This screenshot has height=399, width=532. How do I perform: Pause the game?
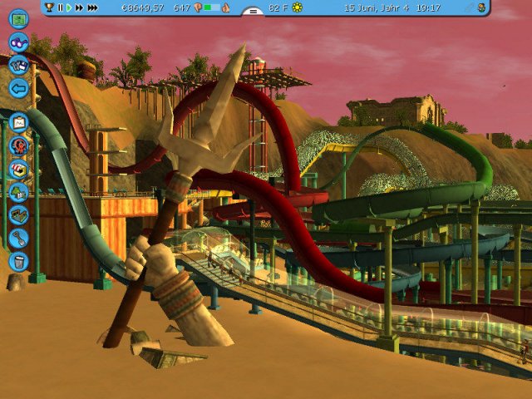(61, 7)
